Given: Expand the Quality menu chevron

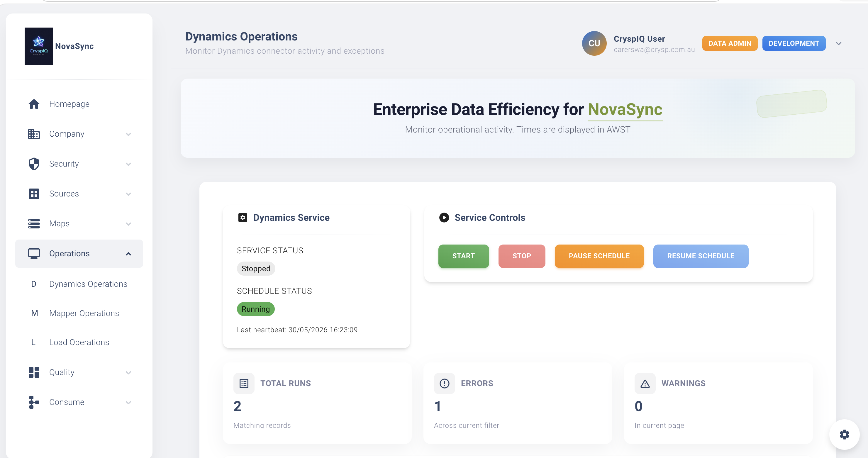Looking at the screenshot, I should coord(128,373).
